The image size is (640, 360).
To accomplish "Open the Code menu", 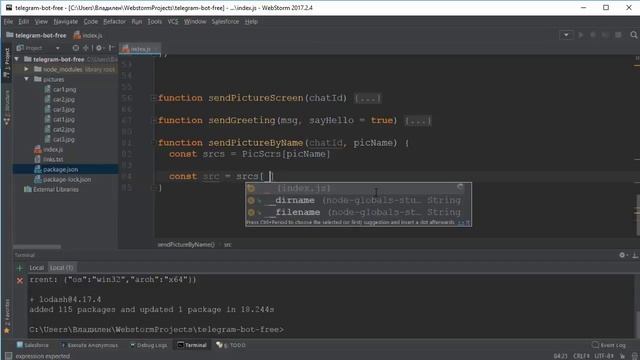I will click(x=91, y=22).
